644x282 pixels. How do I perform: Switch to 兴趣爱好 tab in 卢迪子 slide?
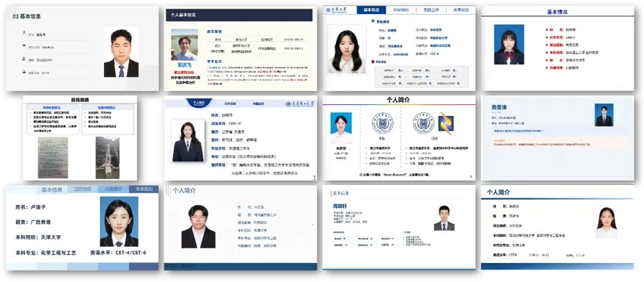tap(114, 189)
